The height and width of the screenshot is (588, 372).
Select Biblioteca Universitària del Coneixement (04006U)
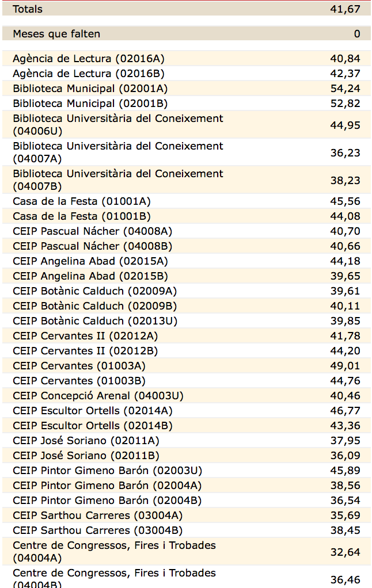(x=118, y=125)
